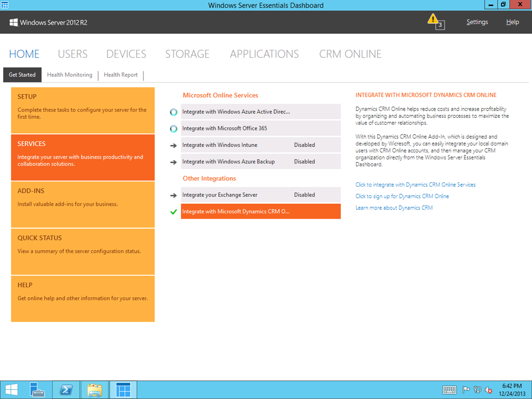Go to the CRM ONLINE section
This screenshot has height=399, width=532.
coord(350,54)
